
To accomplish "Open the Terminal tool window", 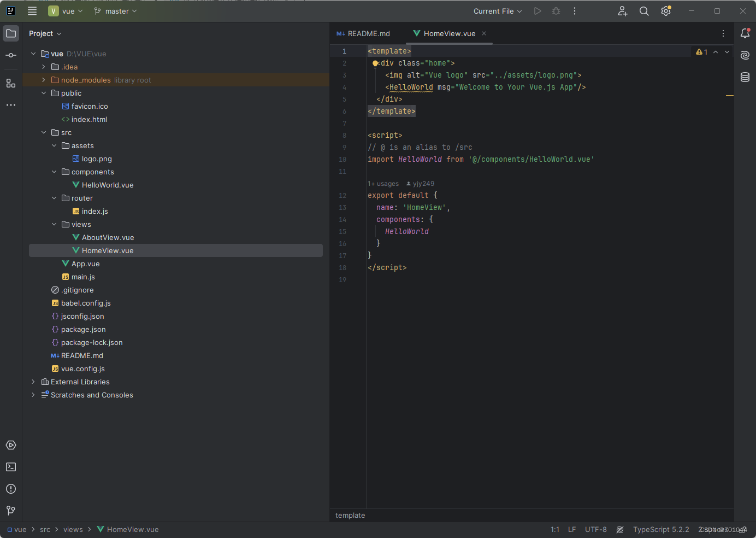I will tap(11, 467).
